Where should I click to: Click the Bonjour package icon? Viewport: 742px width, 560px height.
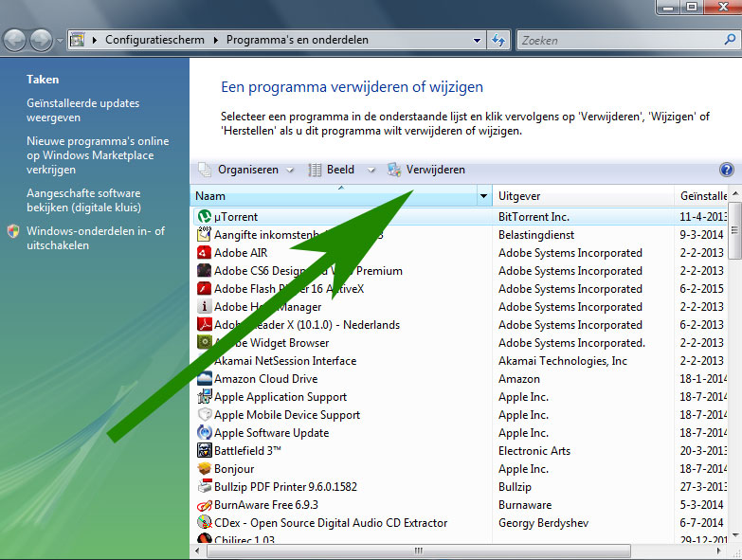click(204, 468)
